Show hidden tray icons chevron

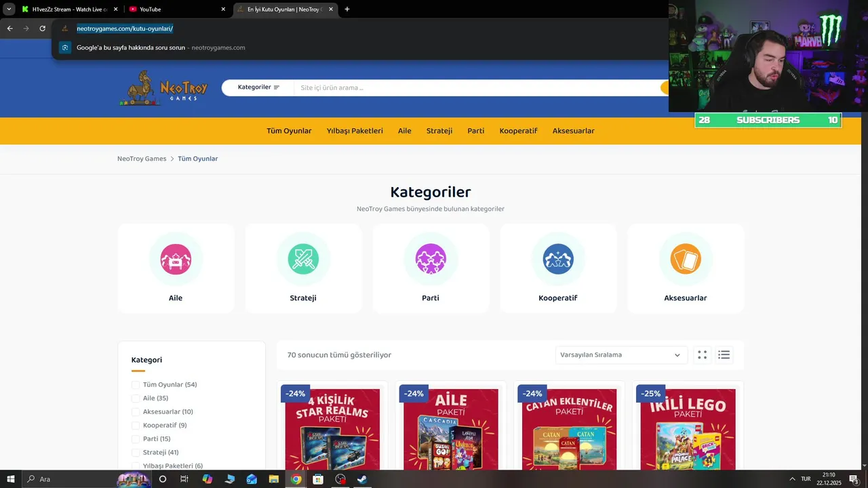pyautogui.click(x=791, y=479)
